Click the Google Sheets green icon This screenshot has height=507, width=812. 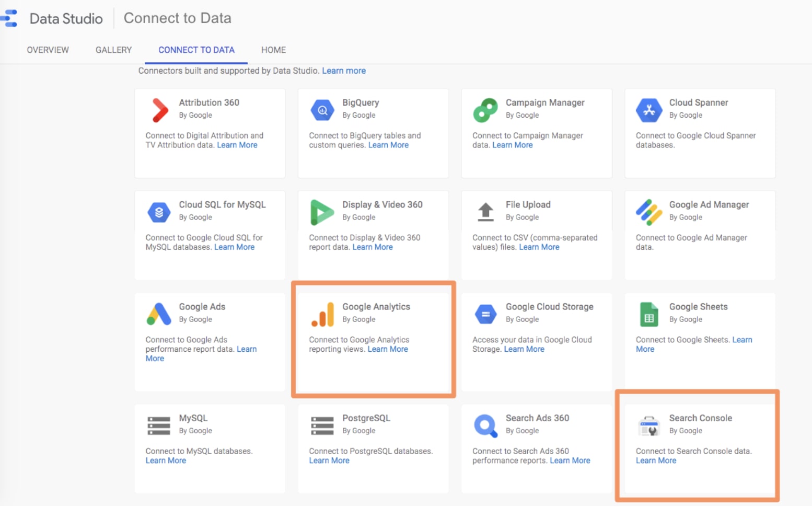(649, 314)
